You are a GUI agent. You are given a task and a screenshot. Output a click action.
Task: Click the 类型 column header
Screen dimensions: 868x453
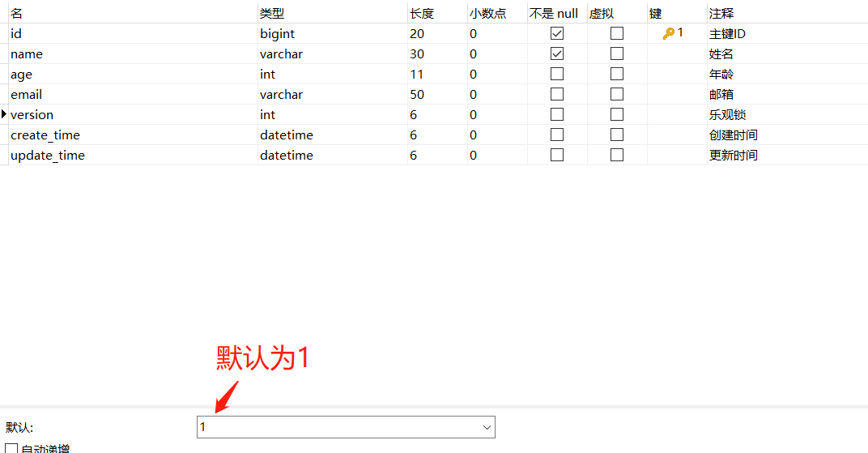click(333, 13)
